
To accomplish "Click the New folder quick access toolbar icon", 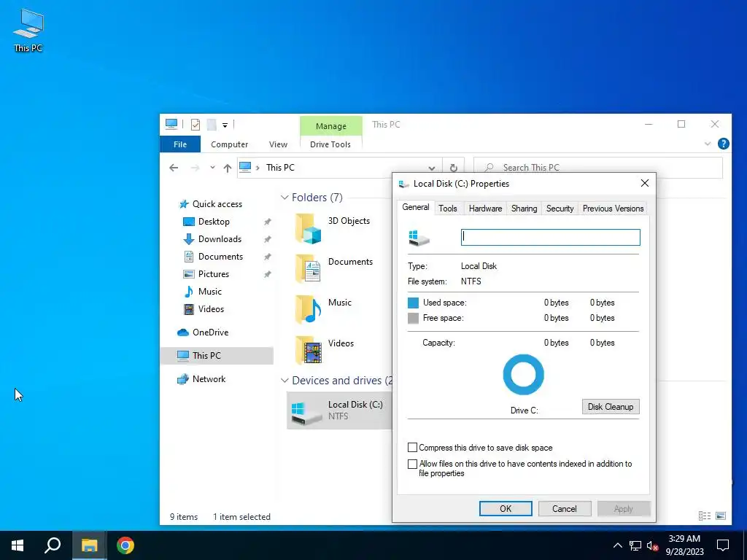I will point(212,125).
